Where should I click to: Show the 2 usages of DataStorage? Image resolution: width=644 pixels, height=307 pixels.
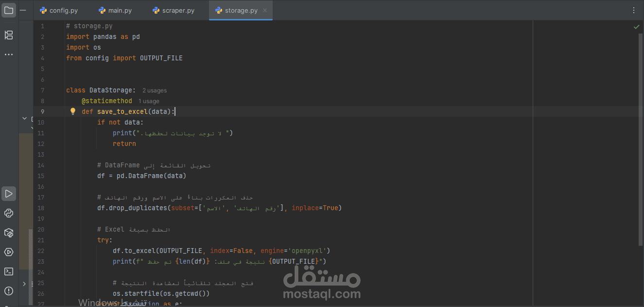[155, 90]
